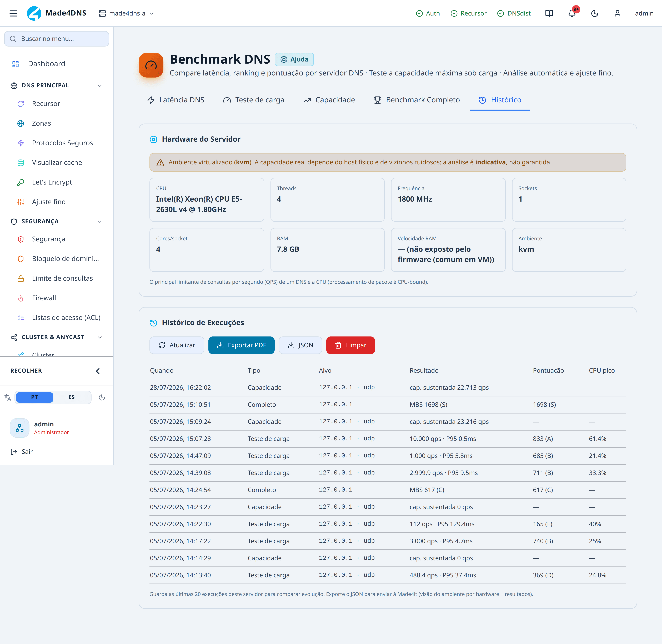Open Visualizar cache menu item
662x644 pixels.
pyautogui.click(x=57, y=163)
